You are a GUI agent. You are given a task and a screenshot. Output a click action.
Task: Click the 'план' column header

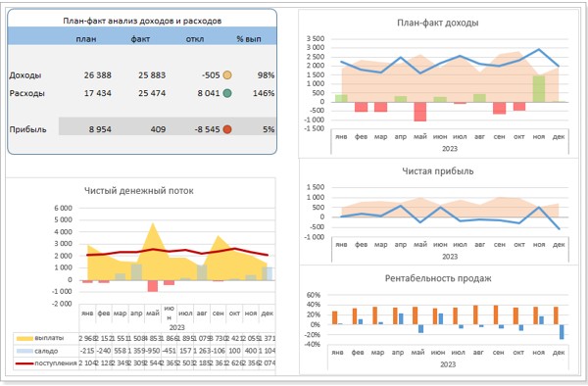[86, 39]
